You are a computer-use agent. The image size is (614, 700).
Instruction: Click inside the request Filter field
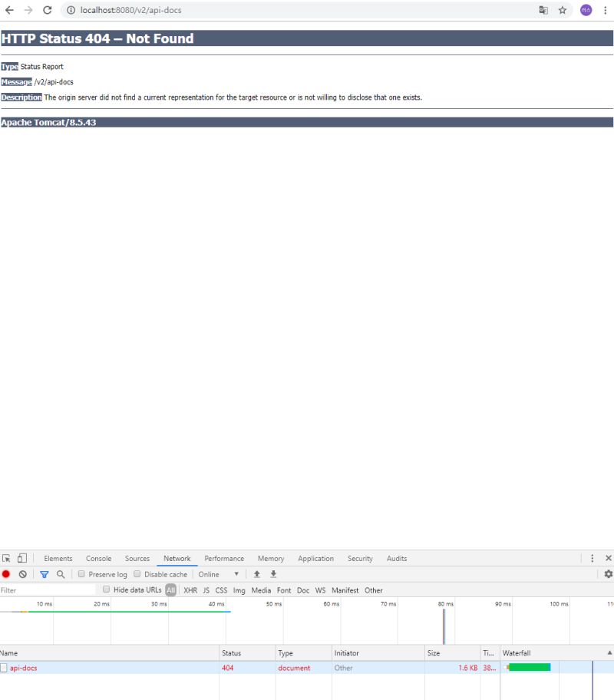(x=46, y=589)
